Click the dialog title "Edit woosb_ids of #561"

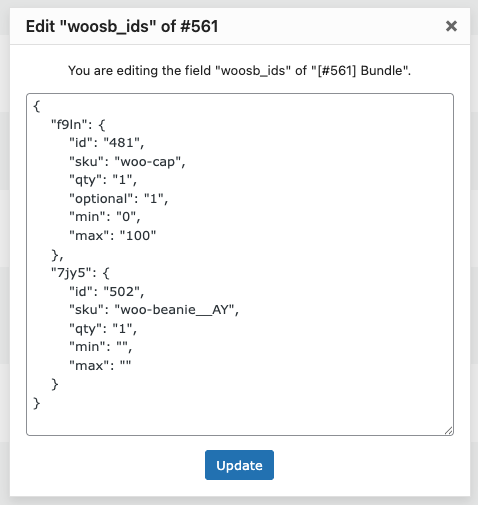122,26
